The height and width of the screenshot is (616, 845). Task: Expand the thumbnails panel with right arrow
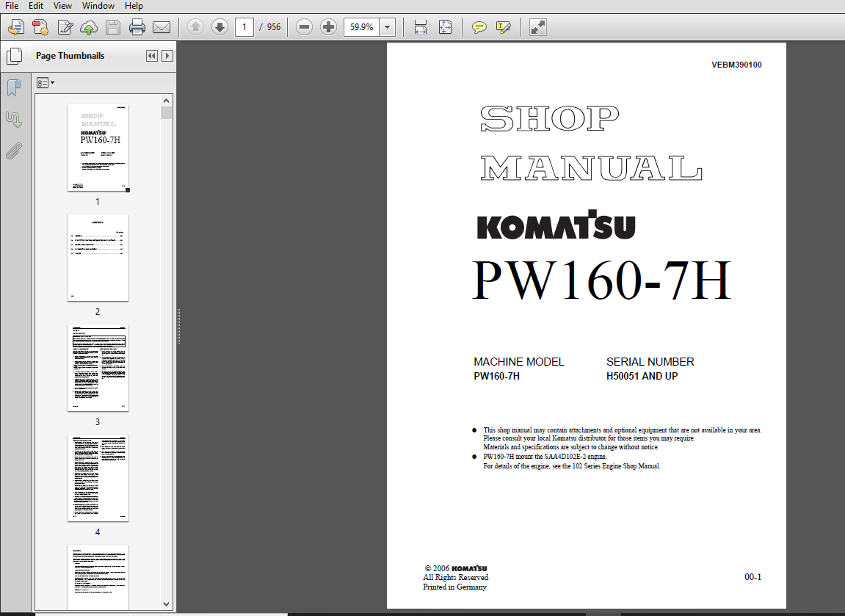tap(167, 56)
